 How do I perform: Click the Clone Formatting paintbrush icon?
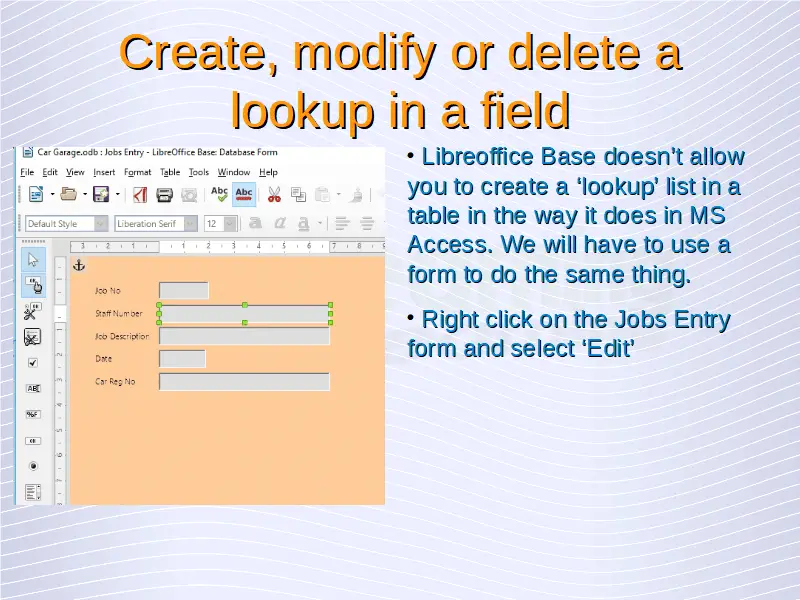click(357, 194)
